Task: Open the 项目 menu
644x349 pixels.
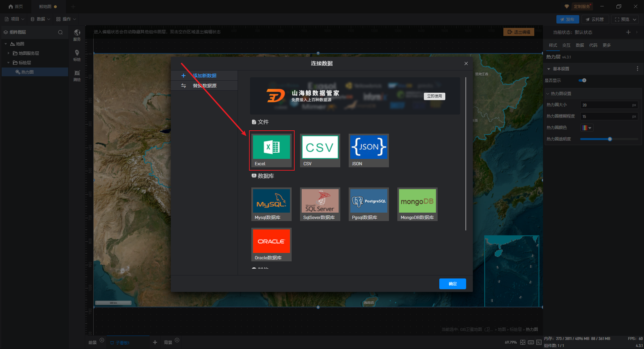Action: [x=14, y=19]
